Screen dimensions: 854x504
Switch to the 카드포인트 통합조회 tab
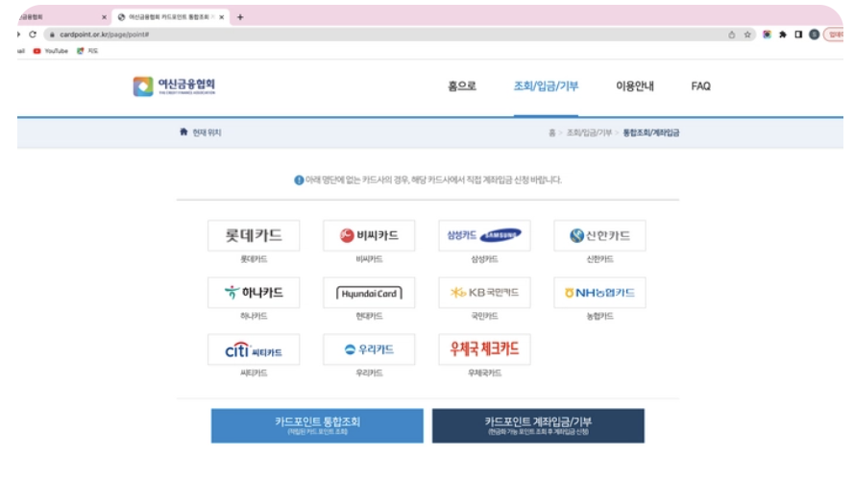pyautogui.click(x=171, y=17)
